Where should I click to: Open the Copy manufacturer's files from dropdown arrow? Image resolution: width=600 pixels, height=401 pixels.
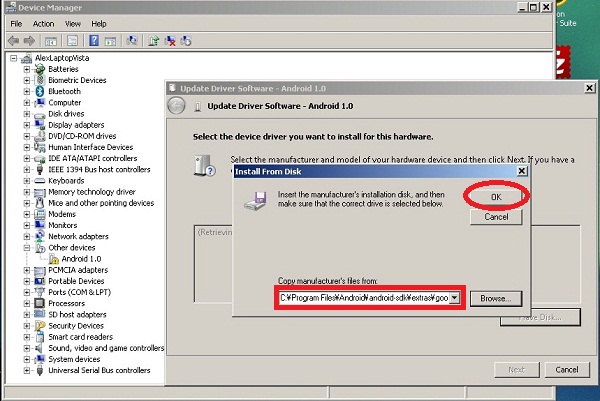454,298
